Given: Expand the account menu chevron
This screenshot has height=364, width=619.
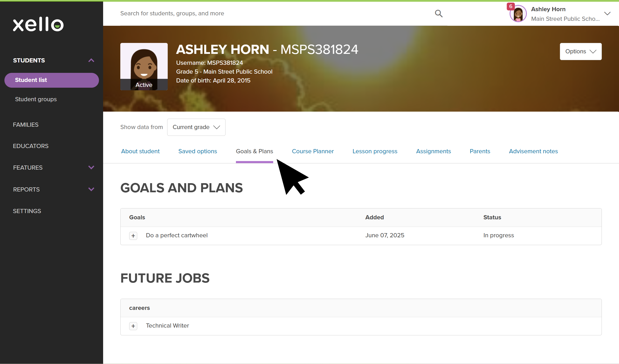Looking at the screenshot, I should (x=607, y=14).
